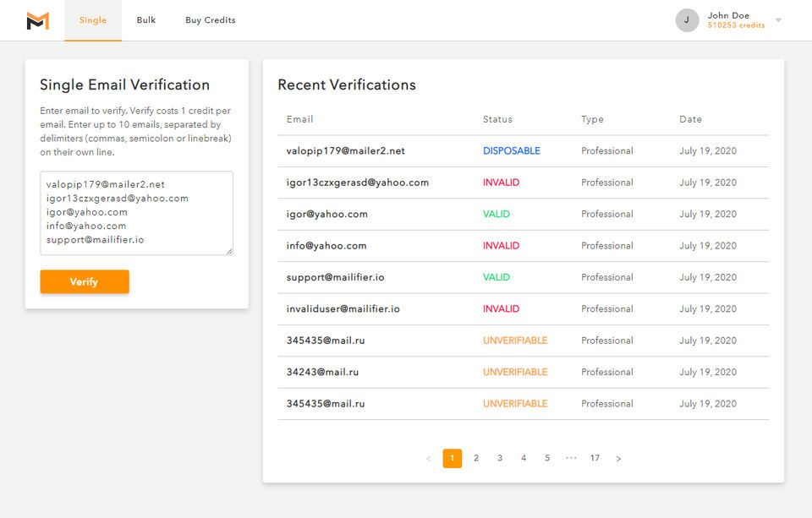Screen dimensions: 812x518
Task: Click the John Doe name
Action: click(728, 15)
